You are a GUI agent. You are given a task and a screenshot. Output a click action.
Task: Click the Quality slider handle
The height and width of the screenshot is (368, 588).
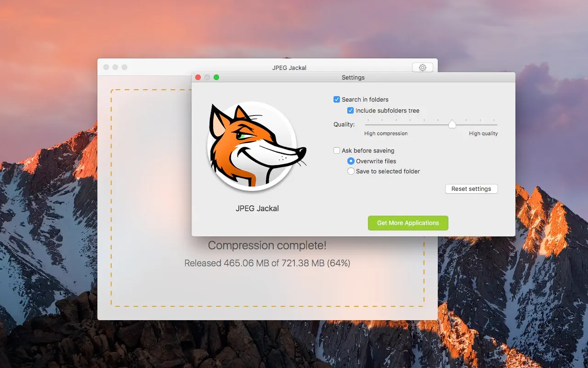tap(452, 124)
